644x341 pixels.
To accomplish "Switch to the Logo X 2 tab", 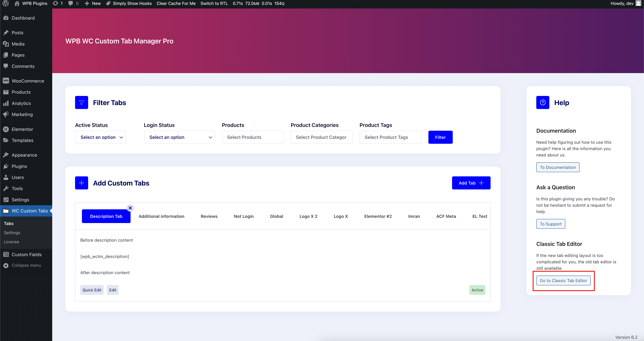I will [x=308, y=216].
